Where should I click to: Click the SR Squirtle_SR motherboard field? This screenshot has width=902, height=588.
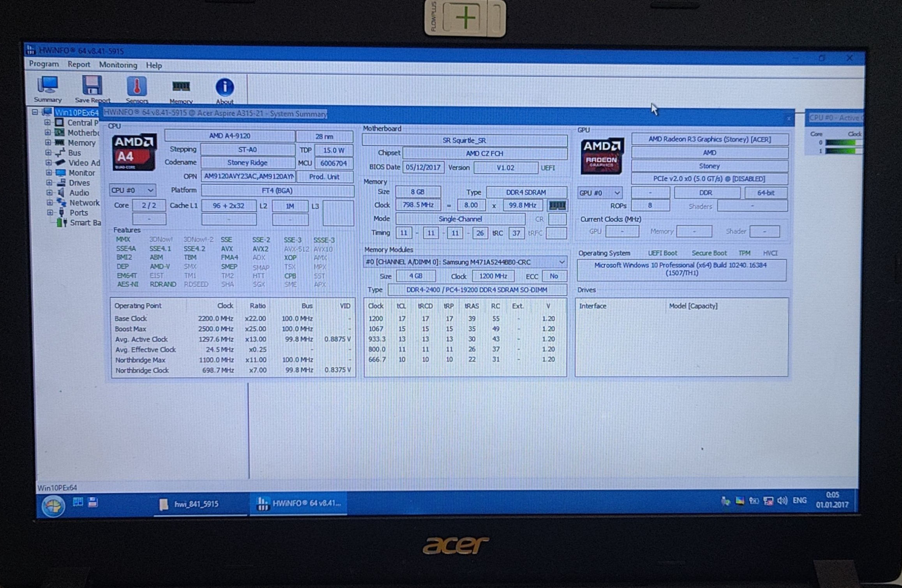[464, 140]
